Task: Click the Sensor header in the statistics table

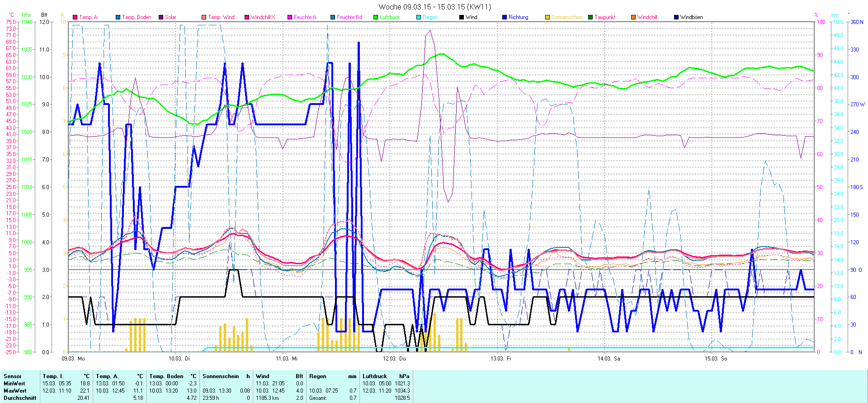Action: click(13, 376)
